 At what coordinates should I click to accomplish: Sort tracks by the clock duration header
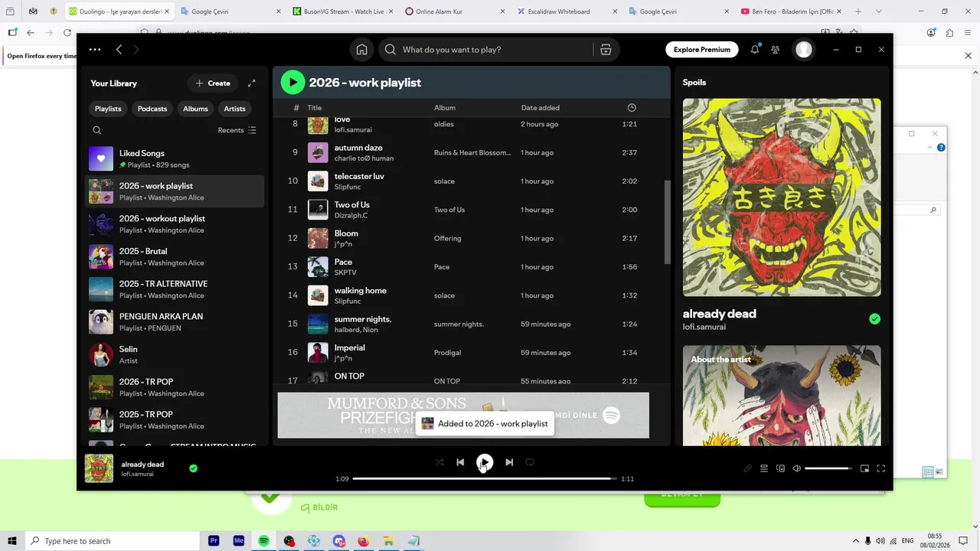click(x=632, y=108)
